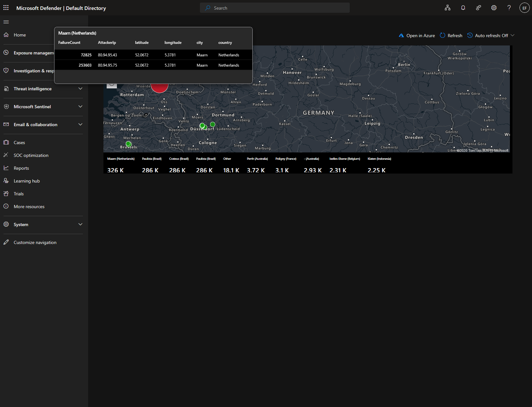
Task: Open the organization tree icon in header
Action: point(447,8)
